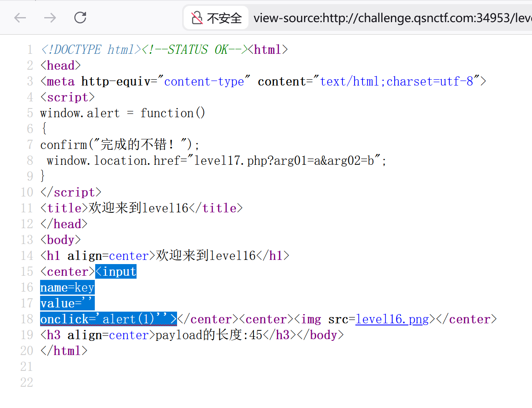Click the confirm("完成的不错！") statement
This screenshot has height=408, width=532.
point(120,145)
